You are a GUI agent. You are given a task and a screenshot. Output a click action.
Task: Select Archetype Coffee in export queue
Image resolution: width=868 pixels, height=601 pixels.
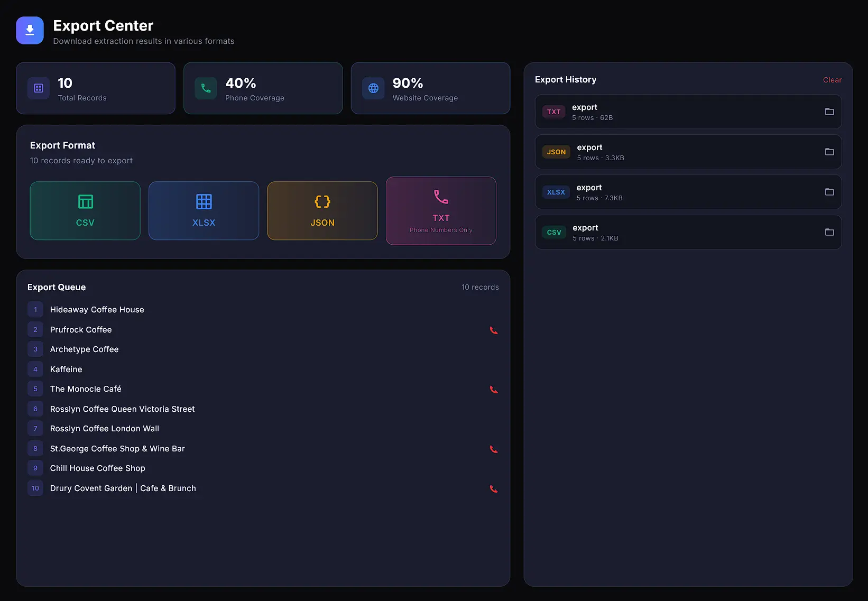263,349
